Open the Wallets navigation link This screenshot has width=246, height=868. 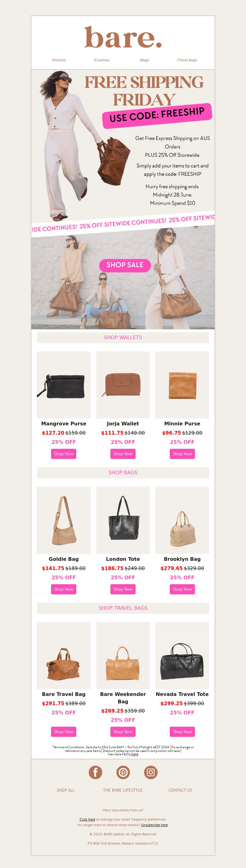click(x=59, y=60)
